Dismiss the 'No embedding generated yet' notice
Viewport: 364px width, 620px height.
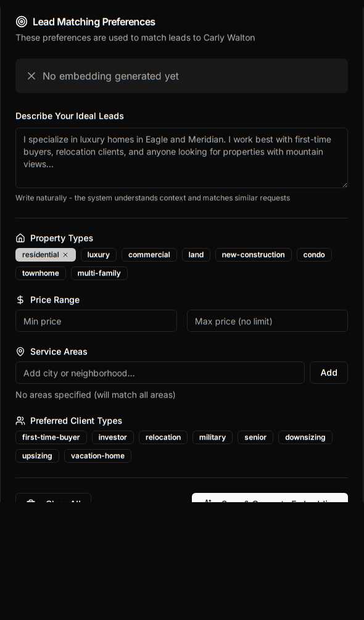coord(31,76)
